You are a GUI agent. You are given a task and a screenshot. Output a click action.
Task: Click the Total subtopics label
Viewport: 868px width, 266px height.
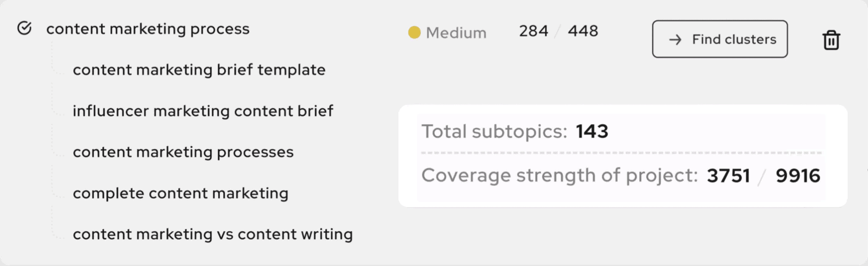click(494, 131)
